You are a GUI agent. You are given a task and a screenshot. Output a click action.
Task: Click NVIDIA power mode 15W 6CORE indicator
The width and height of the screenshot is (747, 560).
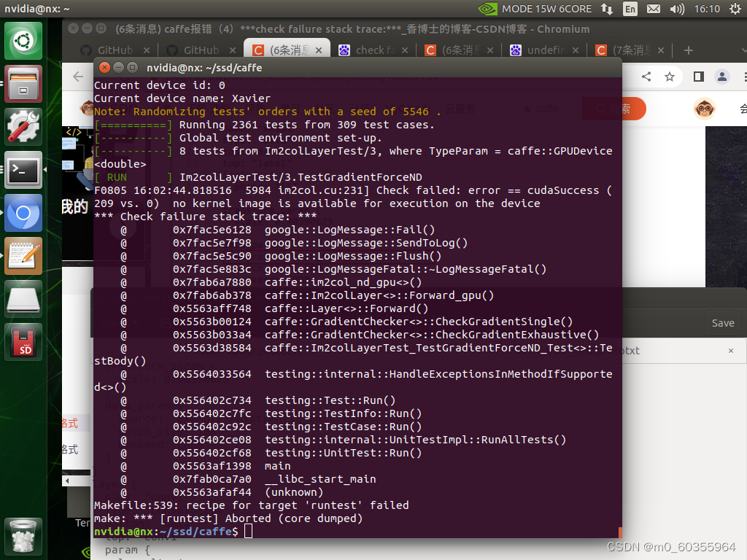click(x=535, y=9)
